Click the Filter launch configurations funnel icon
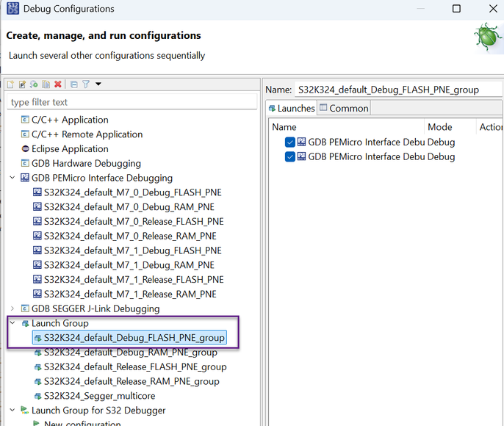This screenshot has width=504, height=426. [86, 84]
